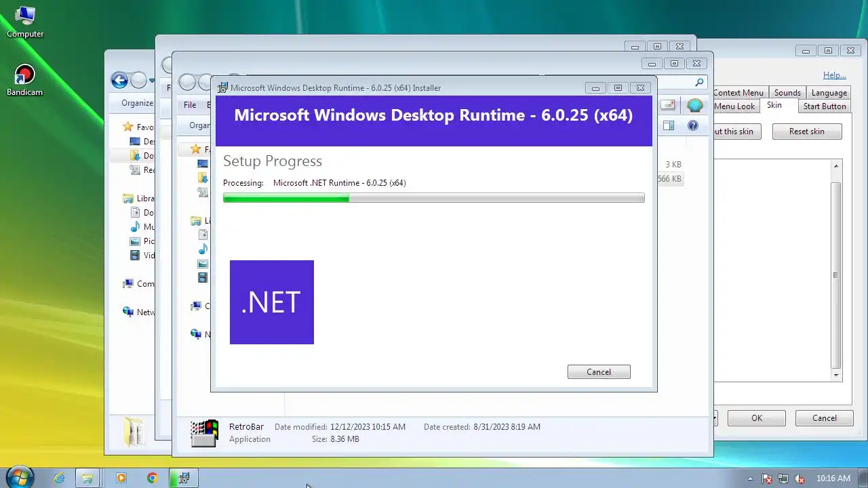Select Downloads folder in rear Explorer sidebar
This screenshot has width=868, height=488.
click(142, 156)
